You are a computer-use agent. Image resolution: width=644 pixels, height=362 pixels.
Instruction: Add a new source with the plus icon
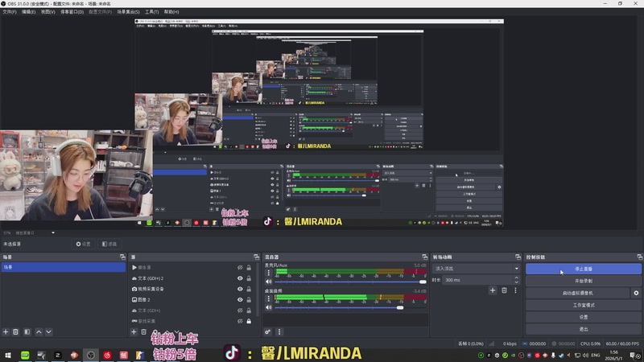(134, 331)
